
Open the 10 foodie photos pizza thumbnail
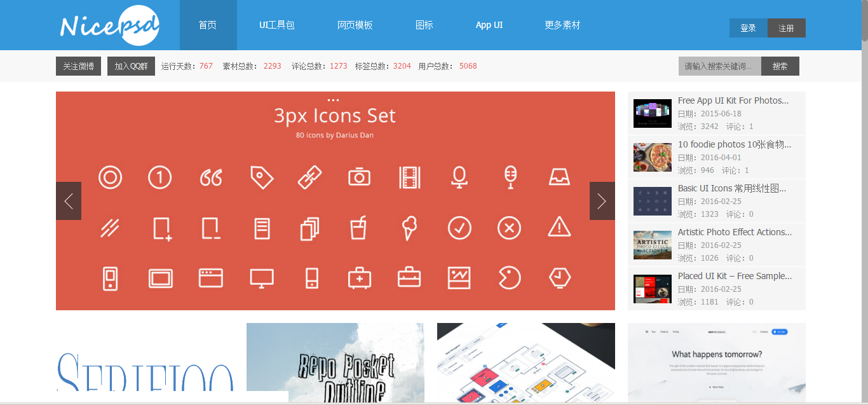653,157
